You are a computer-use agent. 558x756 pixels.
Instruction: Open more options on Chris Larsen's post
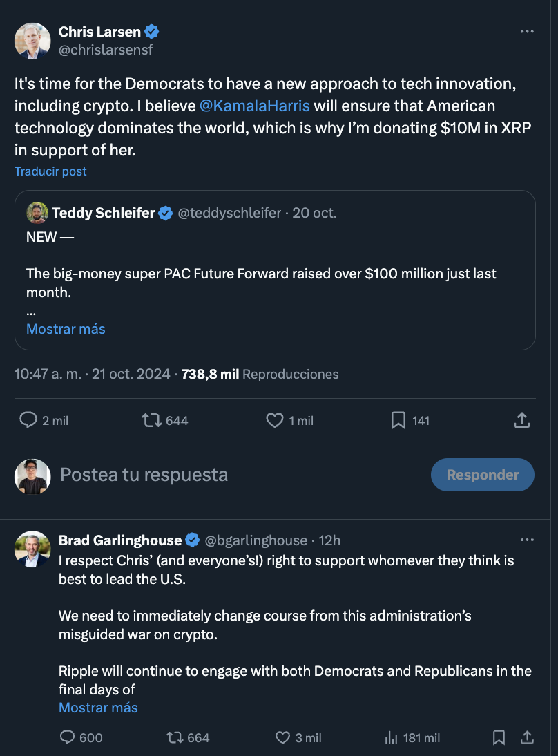[x=527, y=32]
